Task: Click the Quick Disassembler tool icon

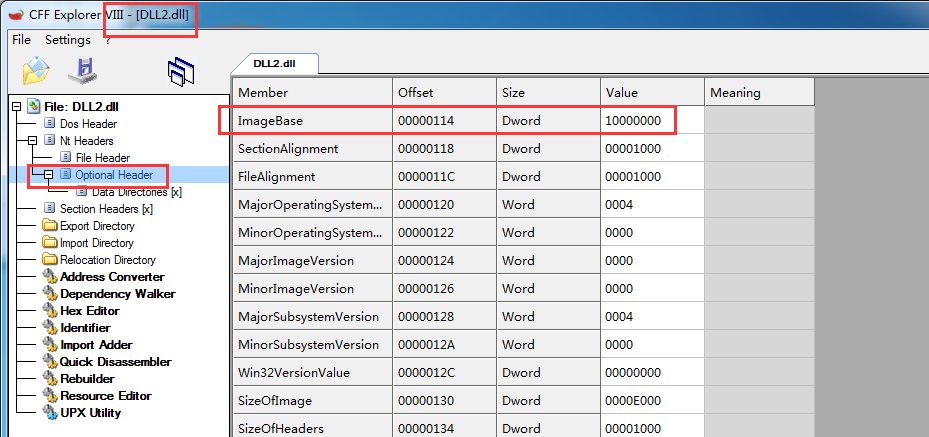Action: (x=50, y=361)
